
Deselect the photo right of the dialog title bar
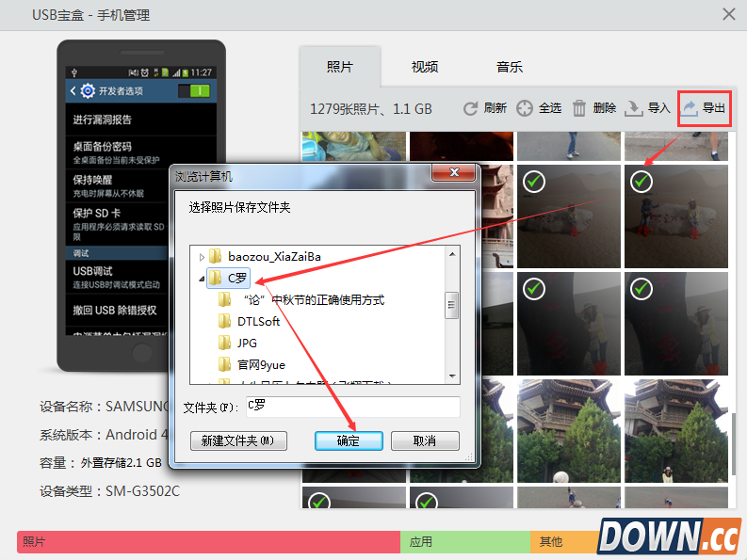coord(533,181)
